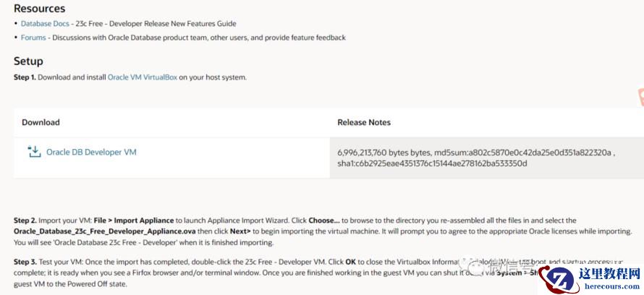Viewport: 644px width, 295px height.
Task: Click the Setup heading
Action: [x=28, y=61]
